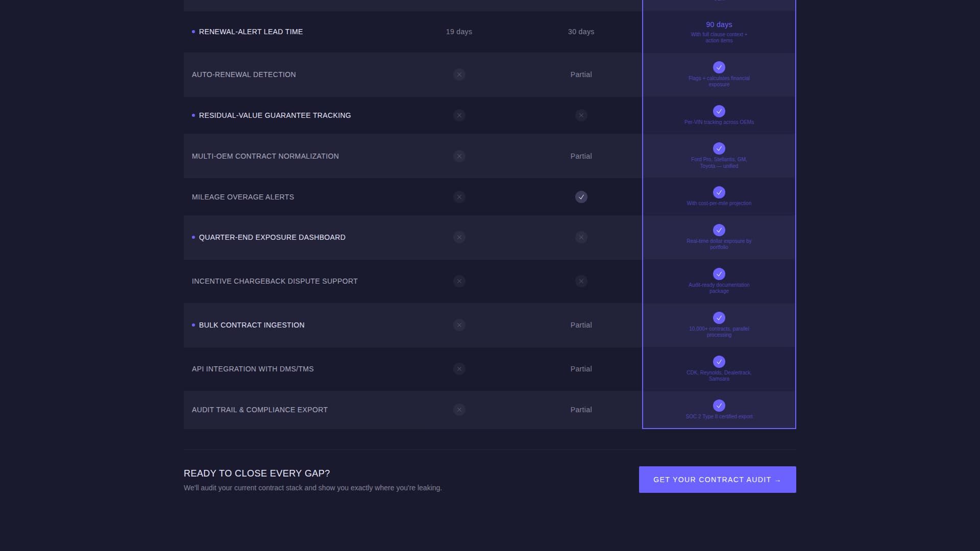Click the purple checkmark in Audit Trail & Compliance row
Screen dimensions: 980x551
point(719,406)
